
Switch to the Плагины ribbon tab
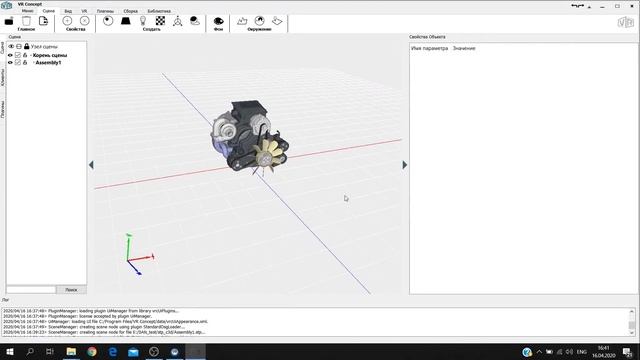(x=105, y=11)
